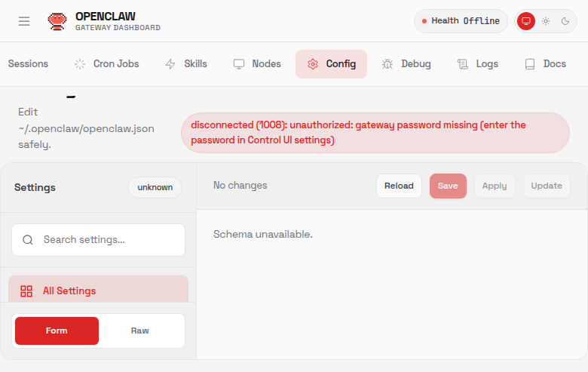Image resolution: width=588 pixels, height=372 pixels.
Task: Click the OpenClaw lobster logo
Action: tap(57, 21)
